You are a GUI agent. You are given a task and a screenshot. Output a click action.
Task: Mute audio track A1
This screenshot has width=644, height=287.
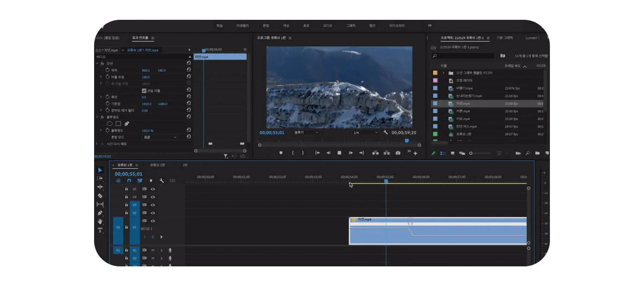[x=153, y=250]
